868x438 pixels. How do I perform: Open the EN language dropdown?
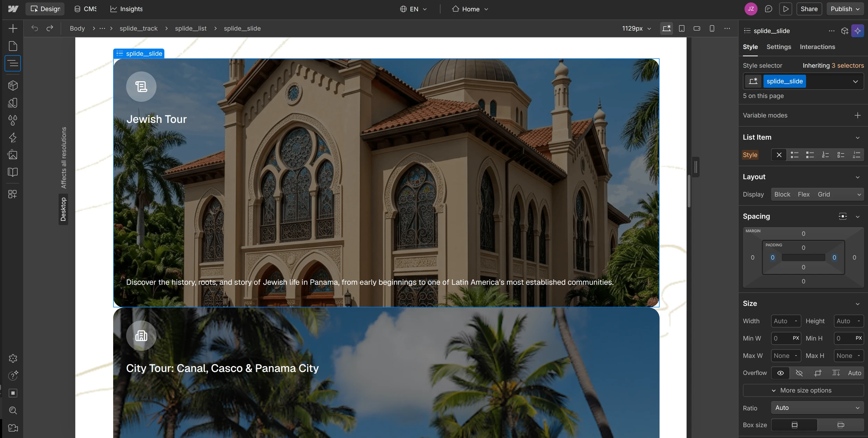pos(413,9)
